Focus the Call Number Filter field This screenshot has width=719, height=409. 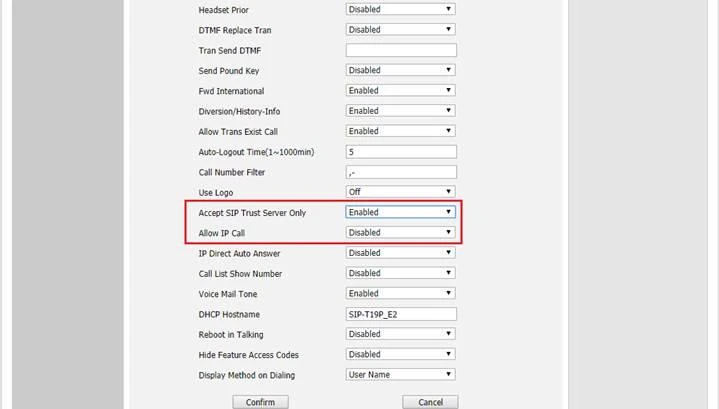(x=400, y=172)
